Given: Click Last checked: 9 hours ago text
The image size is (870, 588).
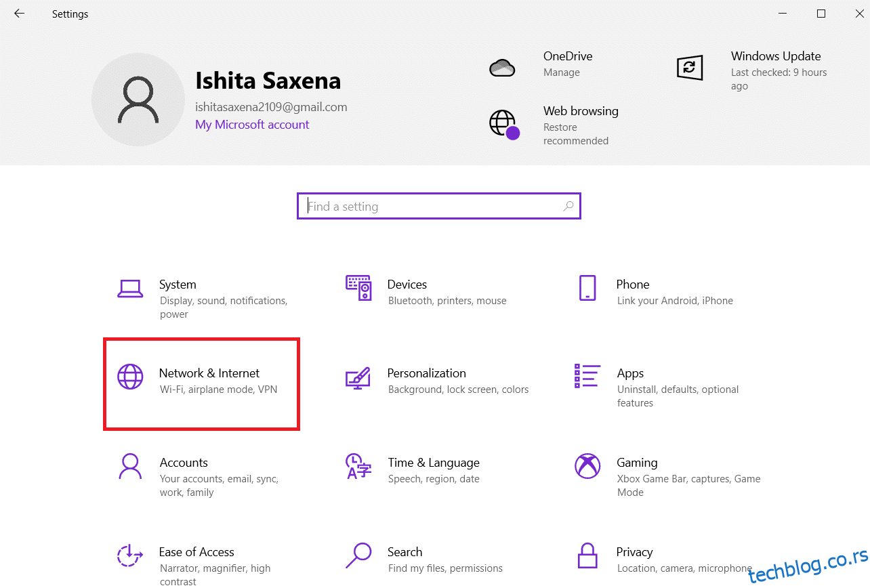Looking at the screenshot, I should 779,79.
